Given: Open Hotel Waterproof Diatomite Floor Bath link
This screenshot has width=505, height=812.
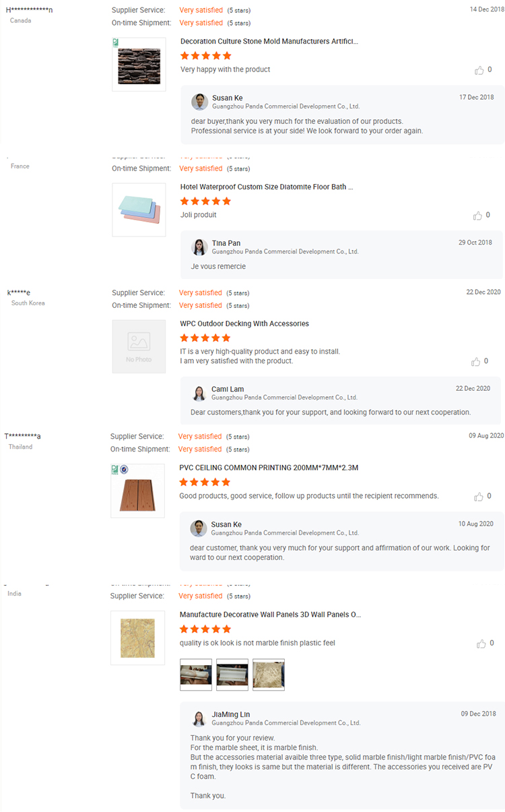Looking at the screenshot, I should (x=267, y=187).
